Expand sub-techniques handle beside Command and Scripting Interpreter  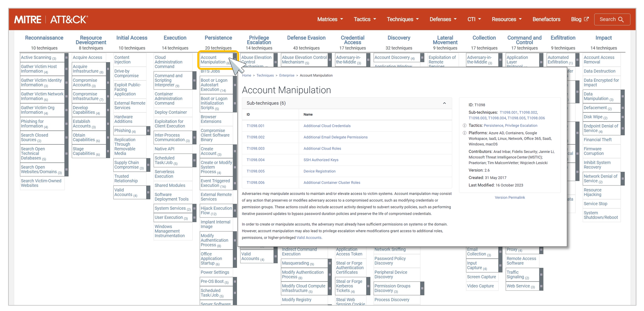click(x=194, y=80)
